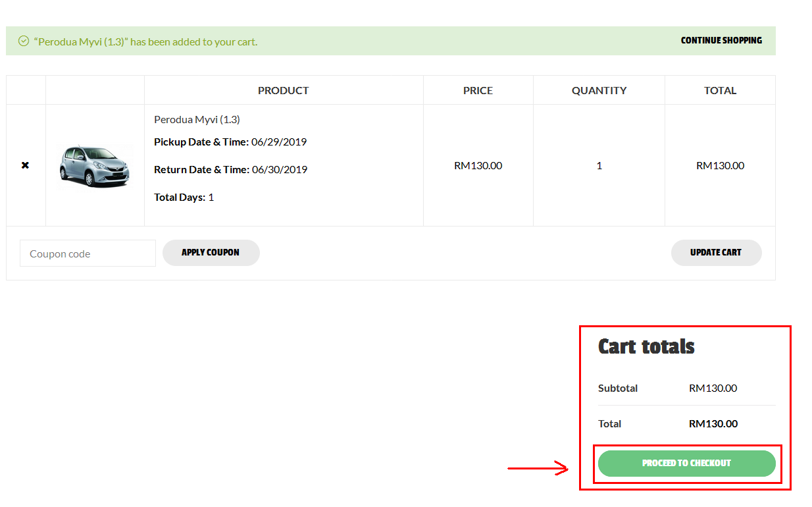Open the Perodua Myvi (1.3) product name
812x507 pixels.
pos(197,119)
